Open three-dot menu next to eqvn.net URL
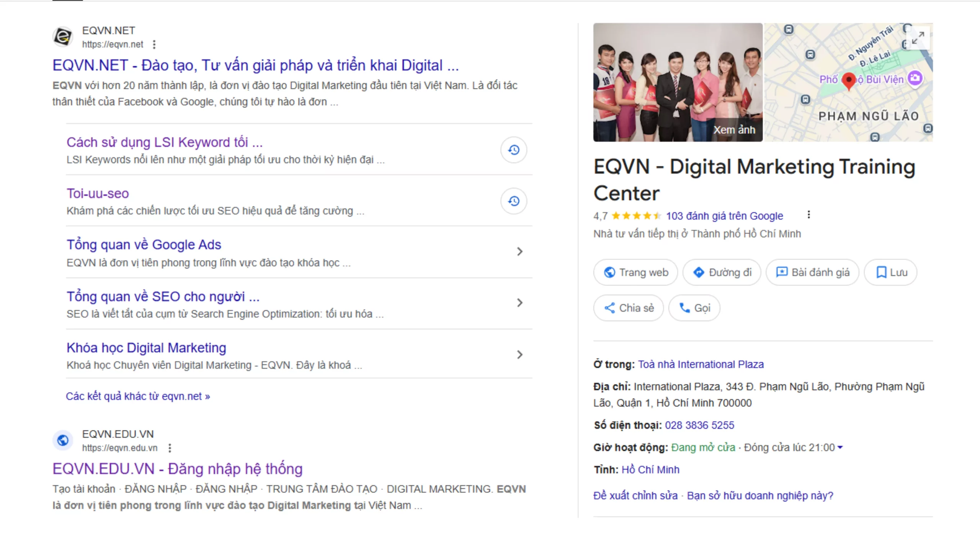The height and width of the screenshot is (551, 980). click(154, 45)
